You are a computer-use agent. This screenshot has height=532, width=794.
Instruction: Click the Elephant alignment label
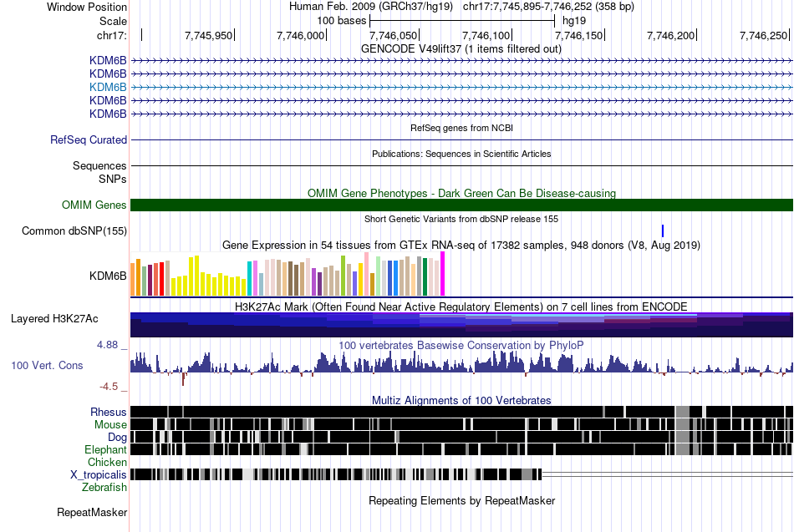pyautogui.click(x=106, y=449)
